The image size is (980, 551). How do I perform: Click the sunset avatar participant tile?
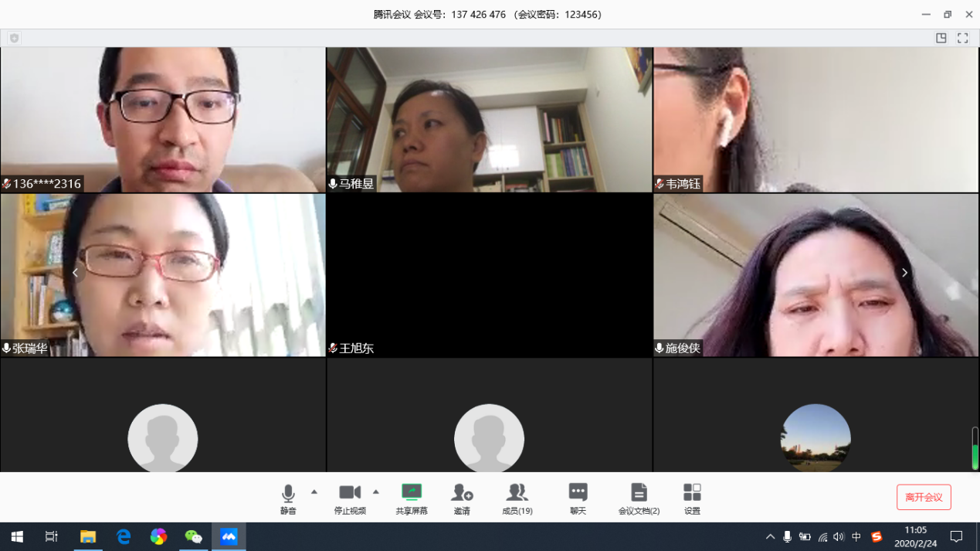816,415
